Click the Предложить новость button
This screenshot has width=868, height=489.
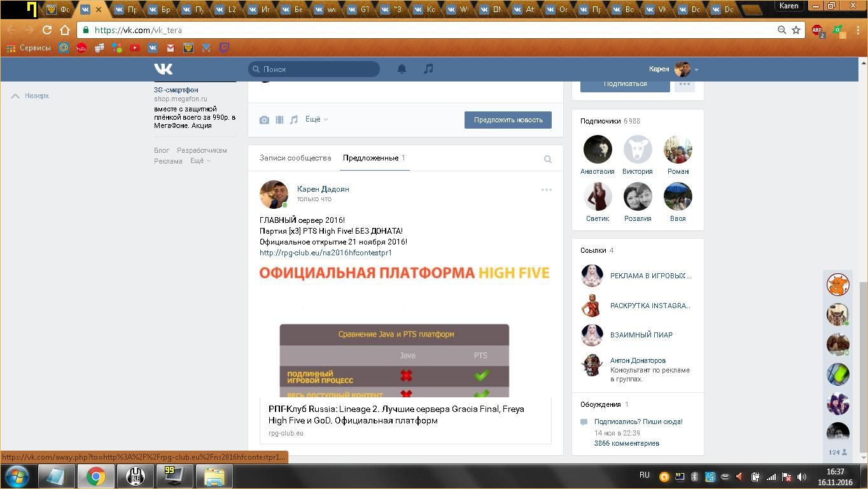(508, 120)
